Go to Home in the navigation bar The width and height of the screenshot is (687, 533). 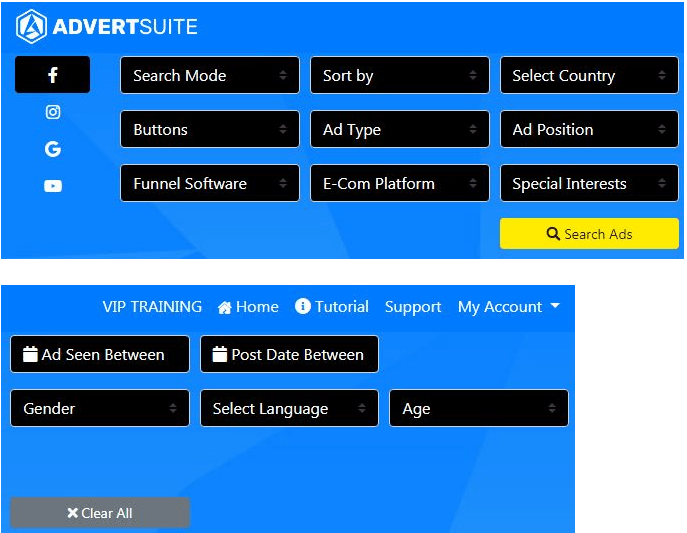point(248,307)
